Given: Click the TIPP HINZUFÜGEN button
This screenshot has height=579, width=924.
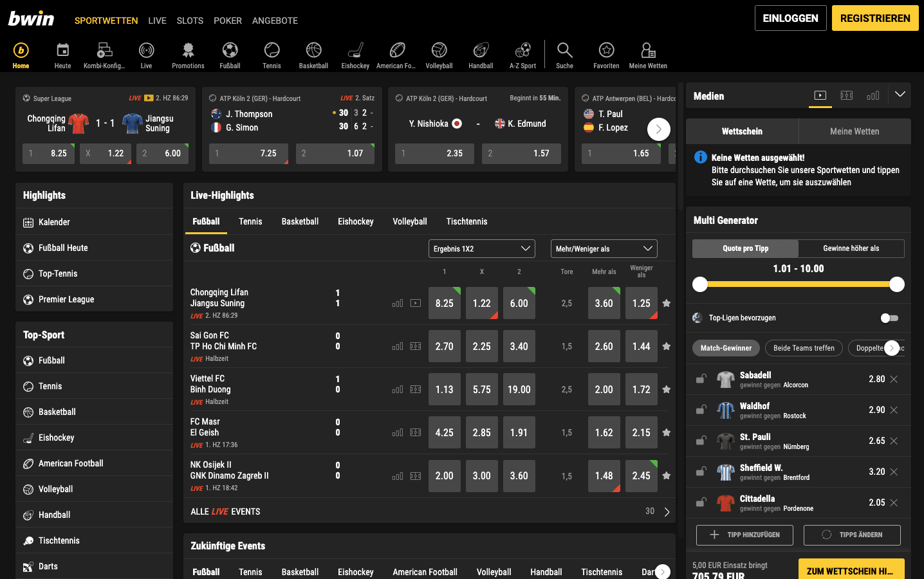Looking at the screenshot, I should tap(744, 535).
